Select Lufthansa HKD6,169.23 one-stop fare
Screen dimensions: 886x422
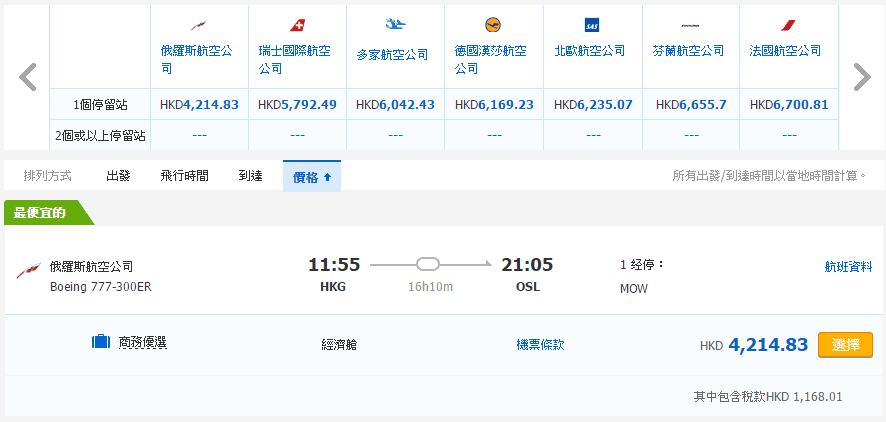pos(494,104)
